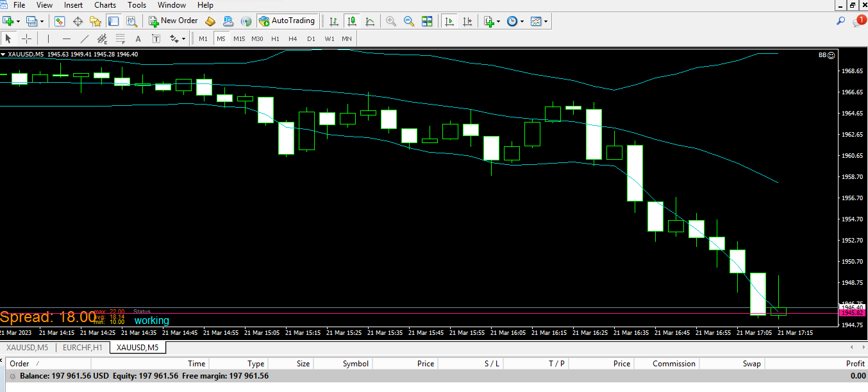This screenshot has width=868, height=392.
Task: Select the Text Label tool
Action: point(156,38)
